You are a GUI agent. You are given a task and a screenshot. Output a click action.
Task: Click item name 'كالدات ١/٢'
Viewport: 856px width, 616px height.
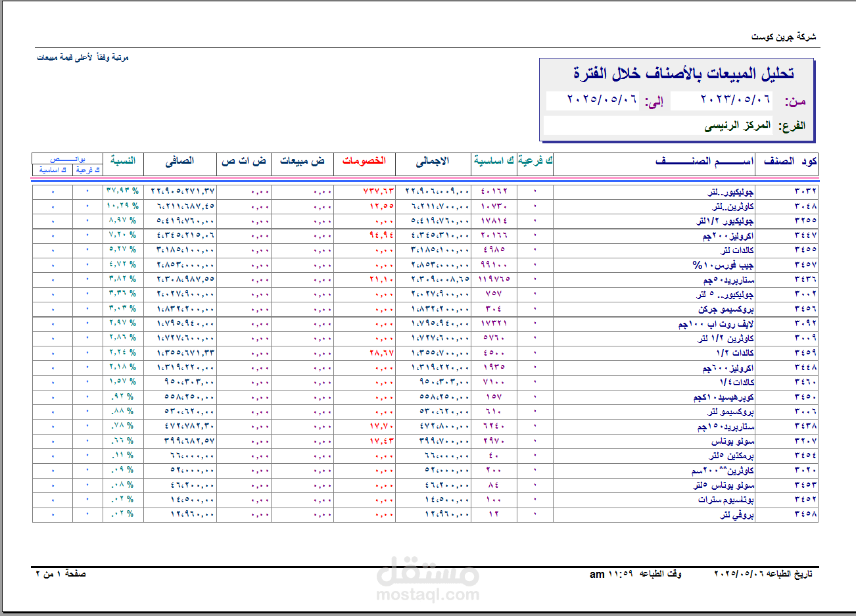click(x=735, y=353)
